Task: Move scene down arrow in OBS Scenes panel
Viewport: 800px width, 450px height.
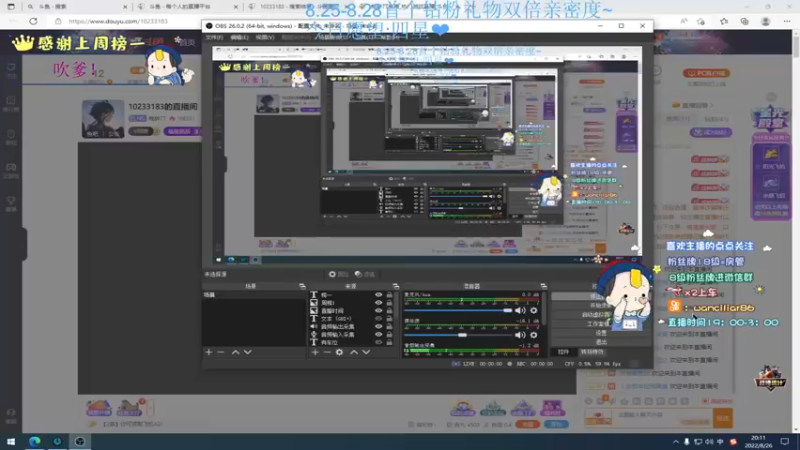Action: [247, 352]
